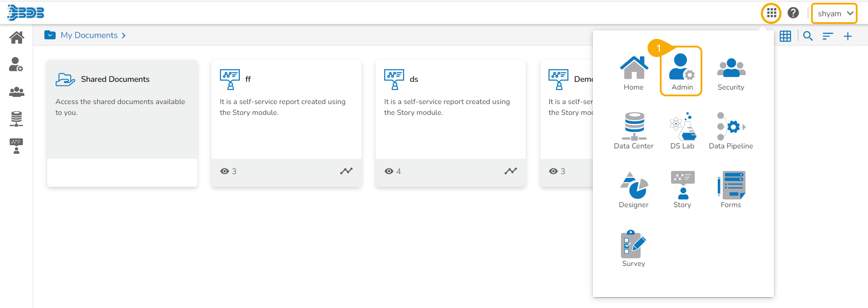Switch to grid view layout
Viewport: 868px width, 308px height.
coord(785,36)
